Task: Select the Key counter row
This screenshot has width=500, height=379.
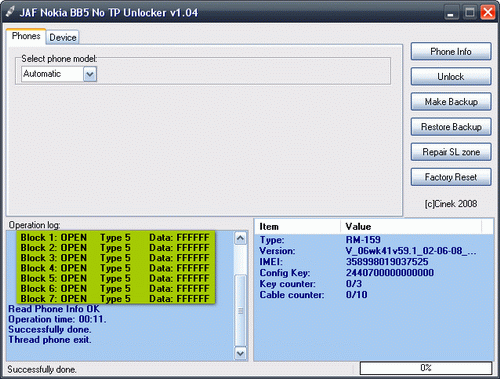Action: (373, 284)
